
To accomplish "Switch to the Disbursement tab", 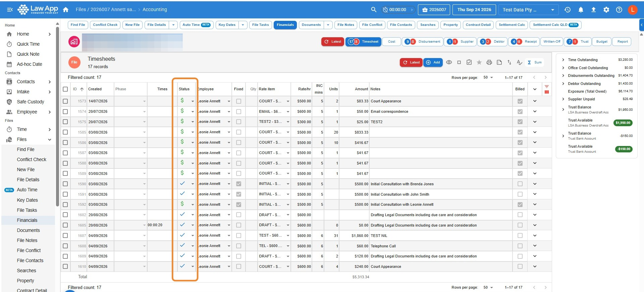I will [x=423, y=42].
